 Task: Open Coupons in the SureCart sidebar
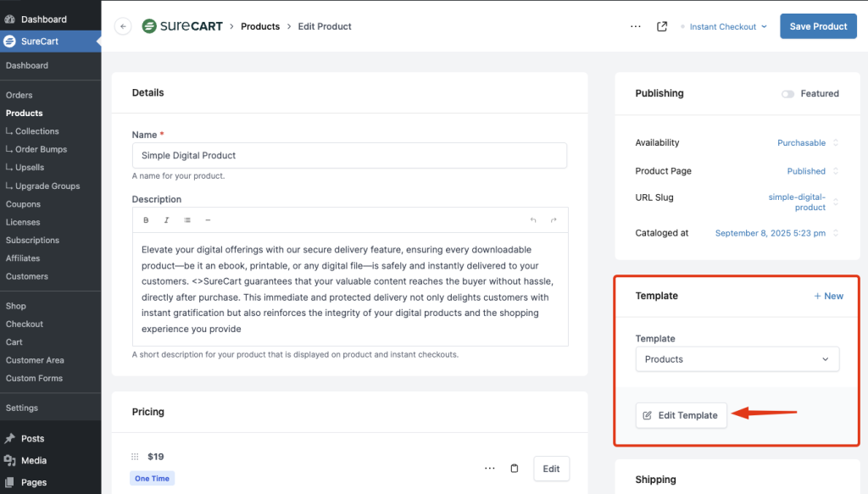pyautogui.click(x=23, y=204)
